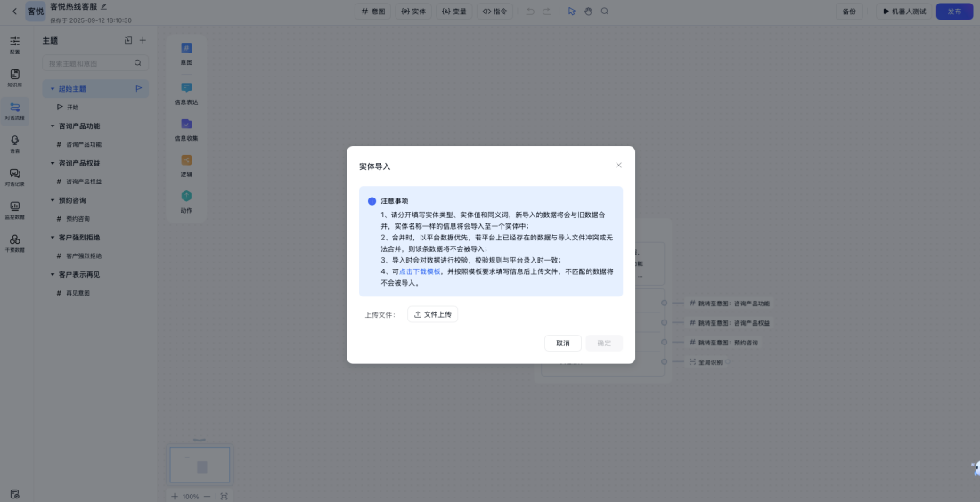Click canvas node 跳转至意图：咨询产品权益
Viewport: 980px width, 502px height.
click(x=730, y=323)
